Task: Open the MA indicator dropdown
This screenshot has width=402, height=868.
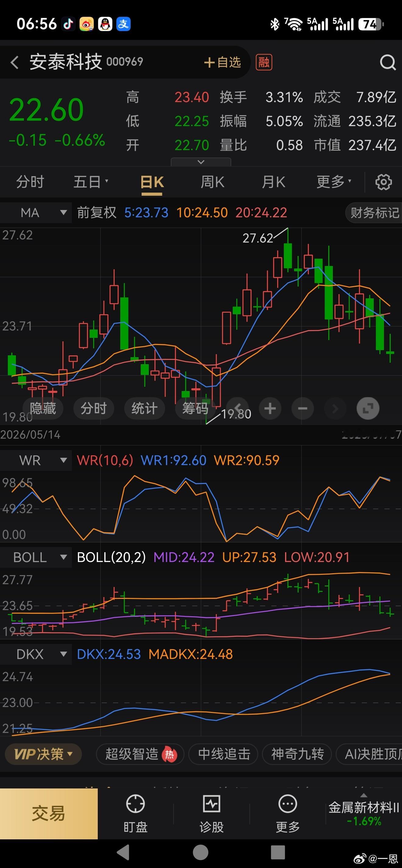Action: click(36, 213)
